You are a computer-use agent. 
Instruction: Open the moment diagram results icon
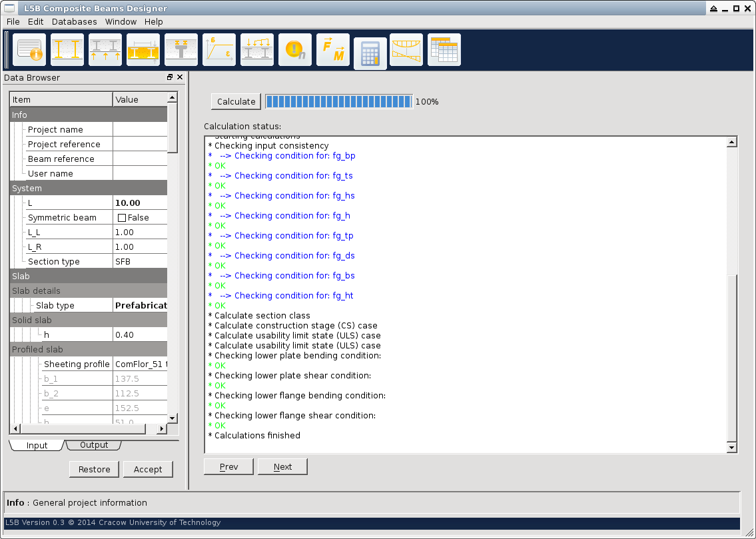(406, 50)
